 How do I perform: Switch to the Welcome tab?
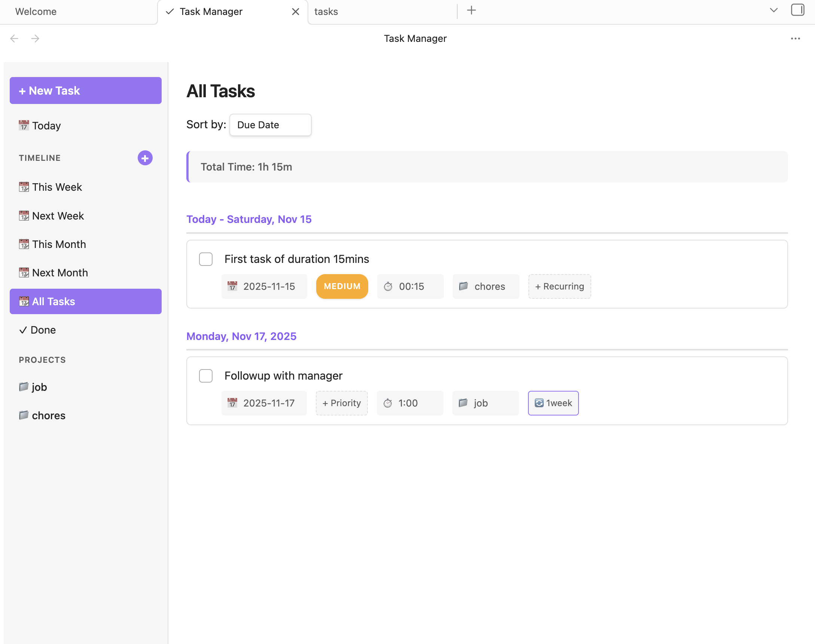tap(36, 12)
